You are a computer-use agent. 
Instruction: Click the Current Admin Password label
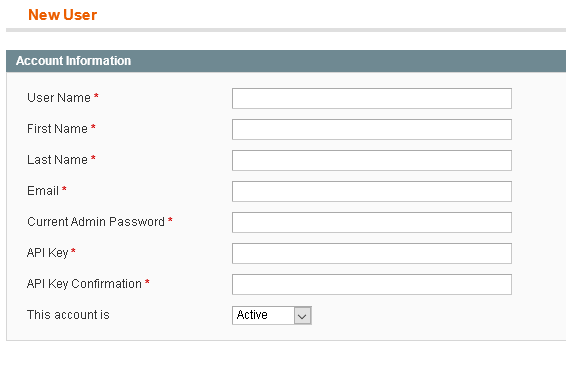[x=96, y=222]
